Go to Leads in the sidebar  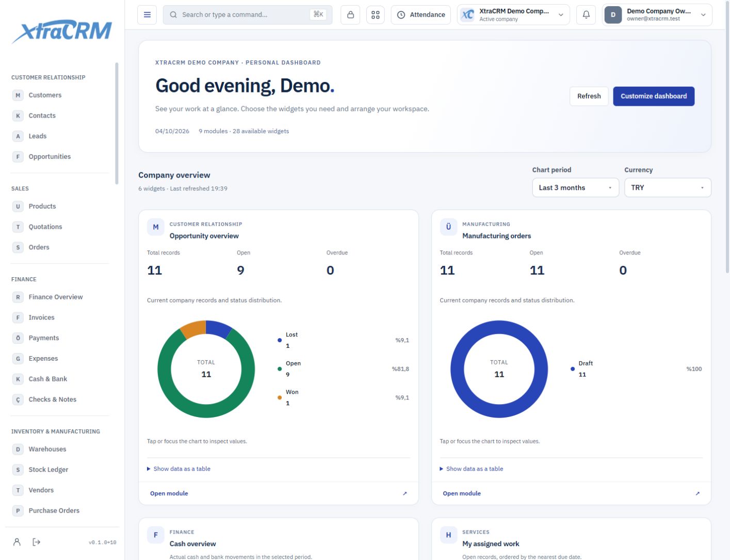point(60,136)
